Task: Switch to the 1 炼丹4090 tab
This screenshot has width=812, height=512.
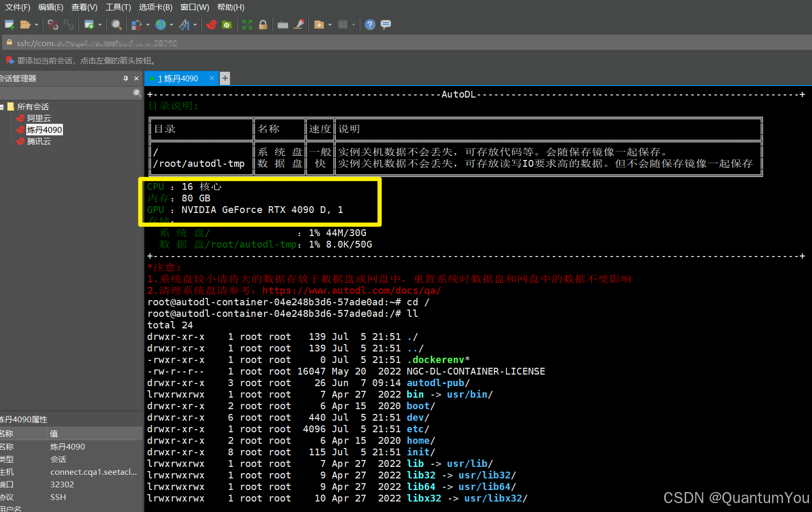Action: [177, 79]
